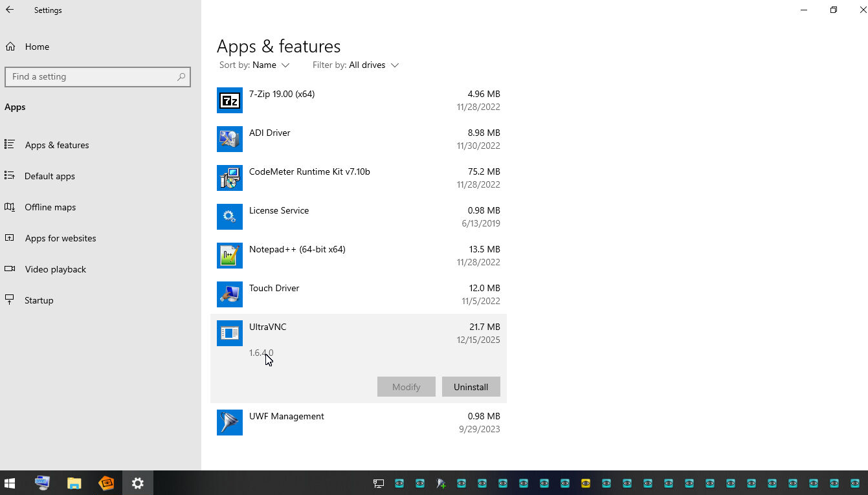
Task: Click the UWF Management funnel icon
Action: coord(229,423)
